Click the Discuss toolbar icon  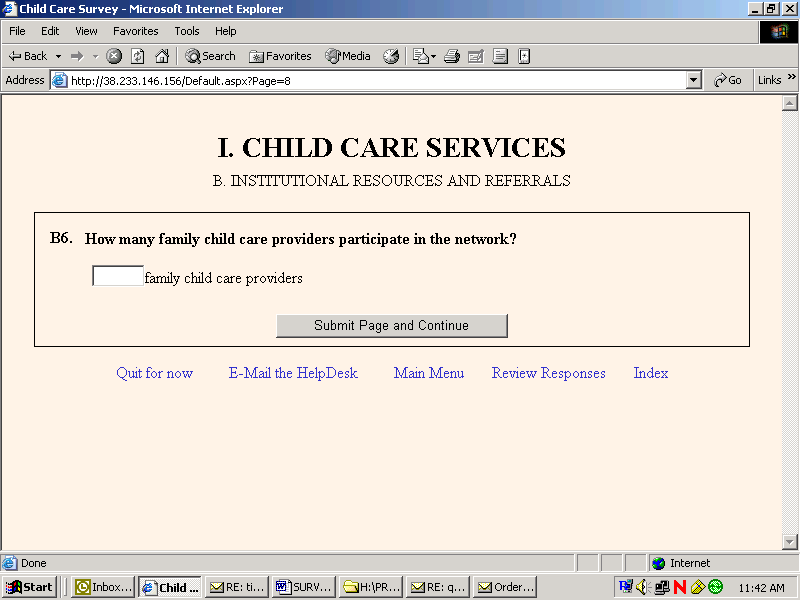pos(501,56)
